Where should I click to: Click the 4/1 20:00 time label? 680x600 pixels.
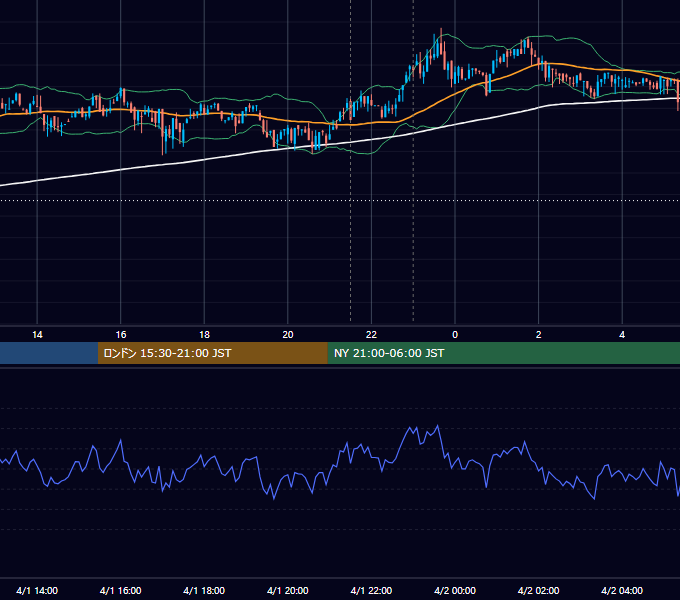pyautogui.click(x=288, y=590)
